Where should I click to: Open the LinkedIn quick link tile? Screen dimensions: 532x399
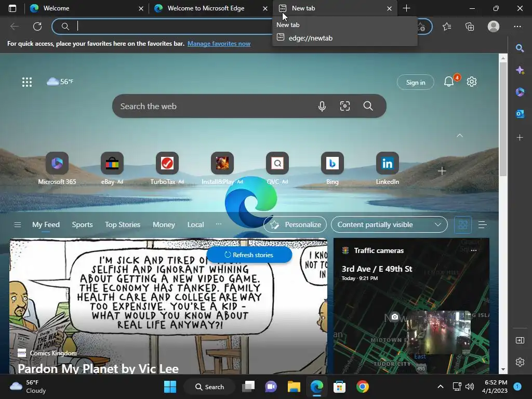[x=387, y=169]
